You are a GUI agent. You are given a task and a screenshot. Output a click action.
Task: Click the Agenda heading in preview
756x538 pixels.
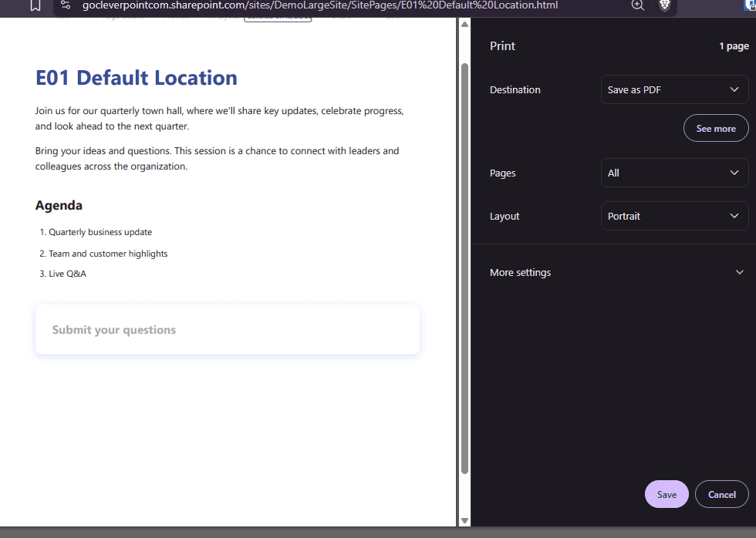[59, 206]
